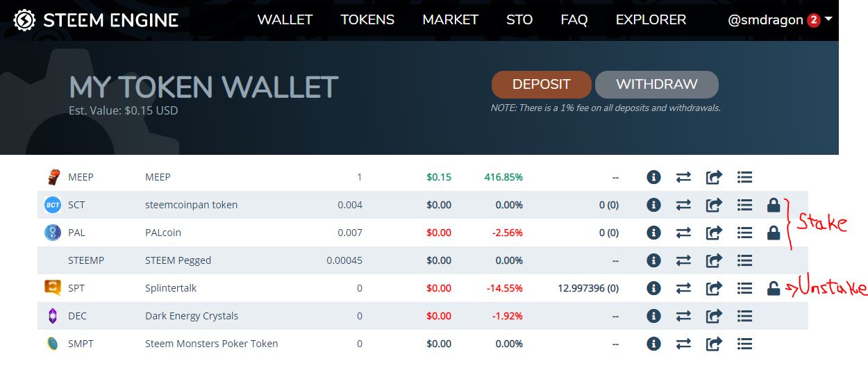Open the EXPLORER menu item

point(651,20)
